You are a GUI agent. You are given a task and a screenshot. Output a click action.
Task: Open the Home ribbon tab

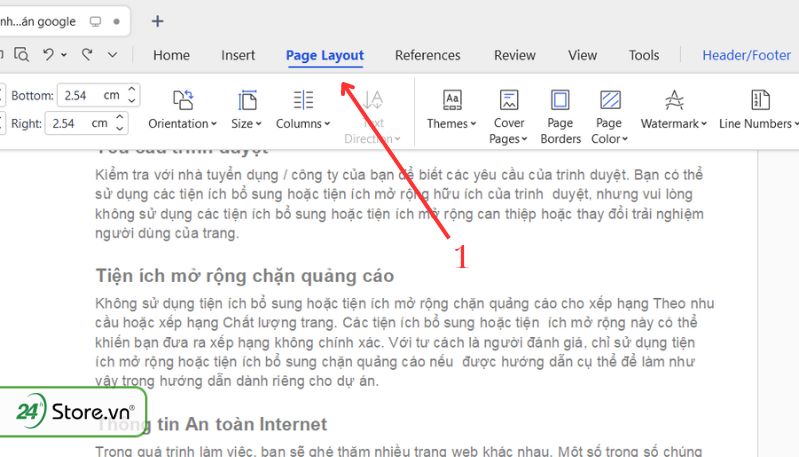click(171, 55)
